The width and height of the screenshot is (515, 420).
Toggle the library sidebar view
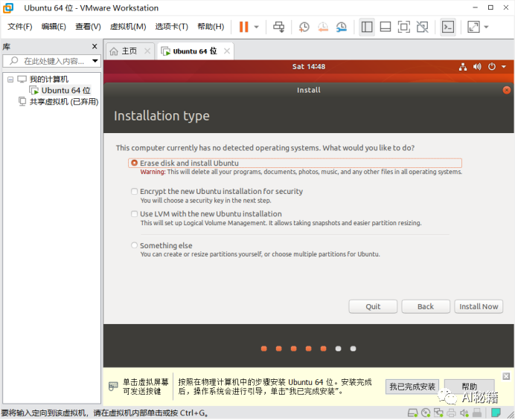tap(367, 27)
